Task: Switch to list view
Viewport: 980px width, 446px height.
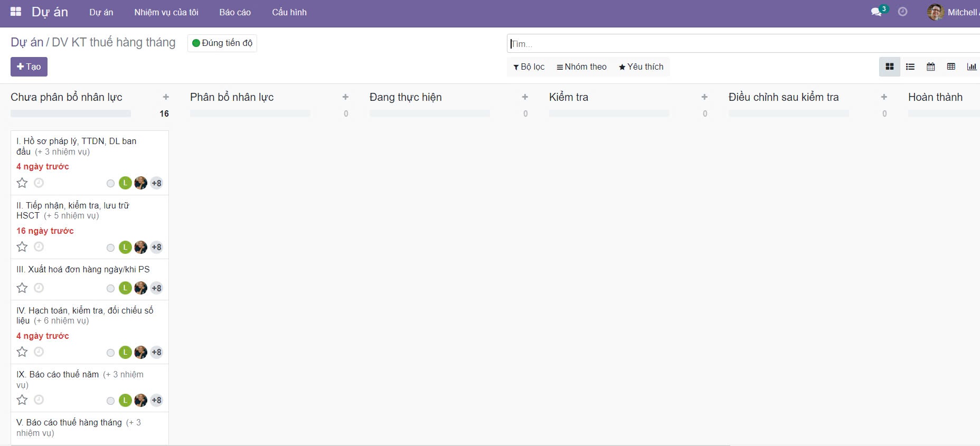Action: 910,67
